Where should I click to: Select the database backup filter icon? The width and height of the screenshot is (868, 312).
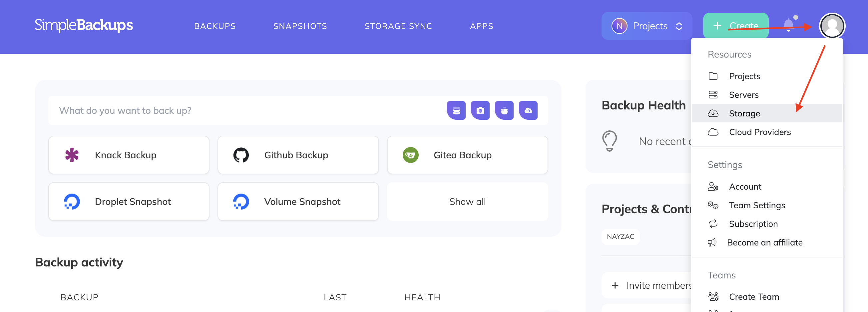[x=456, y=110]
